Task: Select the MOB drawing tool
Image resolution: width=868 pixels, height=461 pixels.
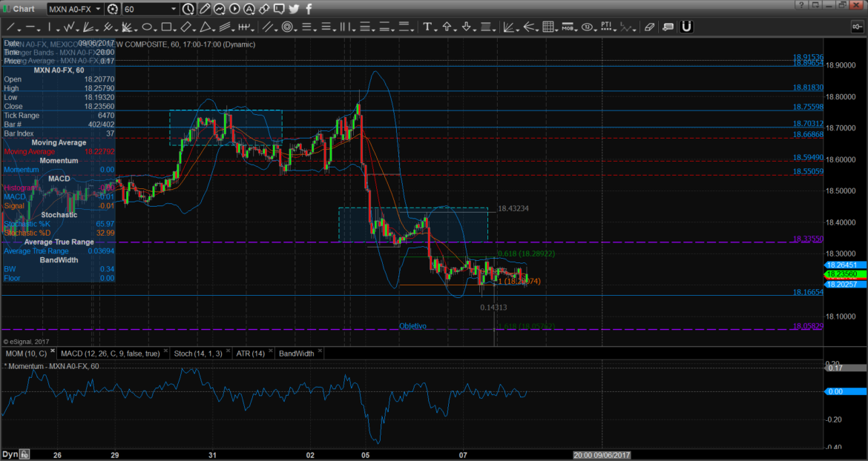Action: [x=568, y=27]
